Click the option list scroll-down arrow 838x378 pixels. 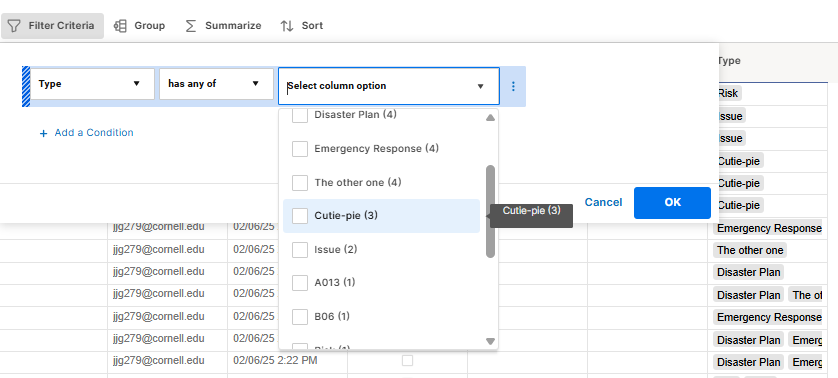tap(490, 341)
